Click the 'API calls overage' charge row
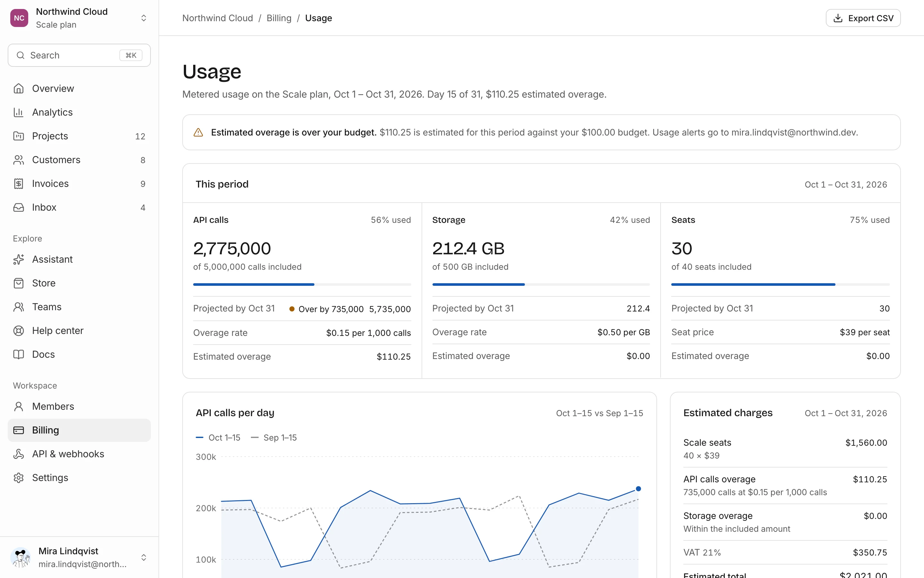924x578 pixels. click(x=785, y=486)
